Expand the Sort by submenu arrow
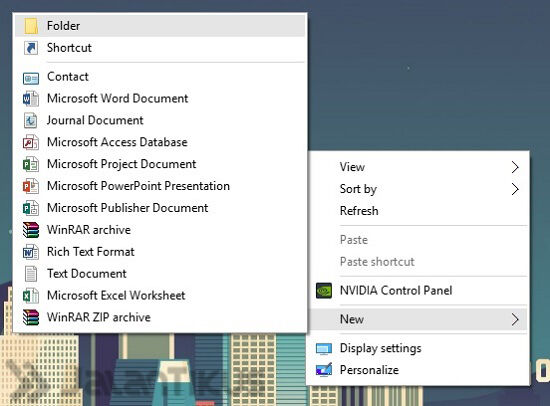The width and height of the screenshot is (550, 406). point(515,189)
